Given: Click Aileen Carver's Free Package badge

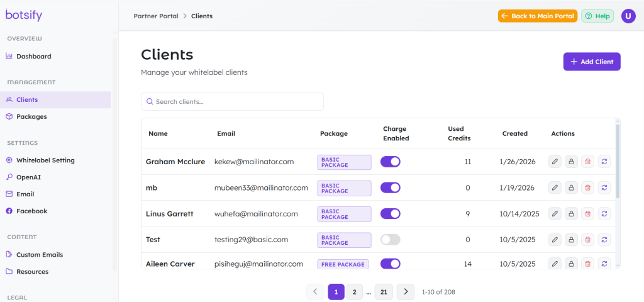Looking at the screenshot, I should click(x=343, y=264).
